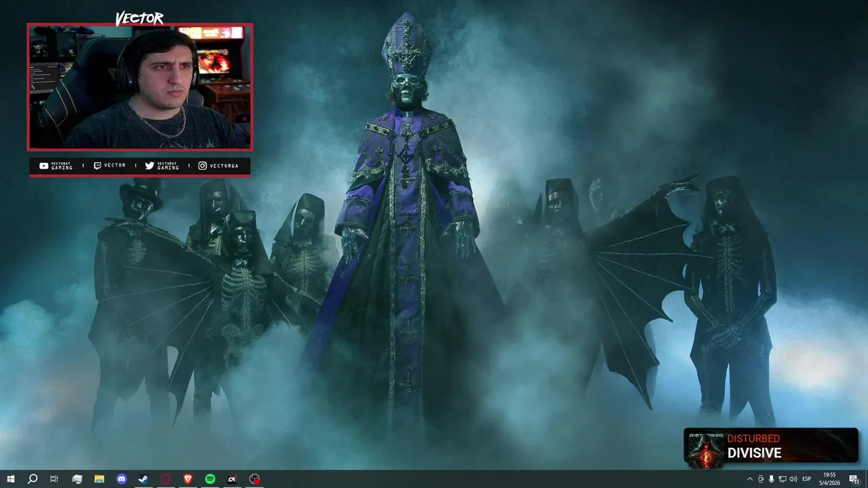Open the Opera GX browser icon

pos(165,479)
